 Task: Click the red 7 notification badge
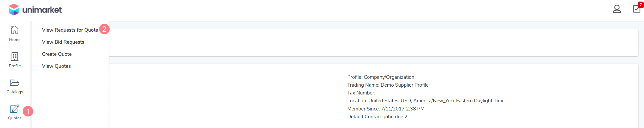[641, 5]
